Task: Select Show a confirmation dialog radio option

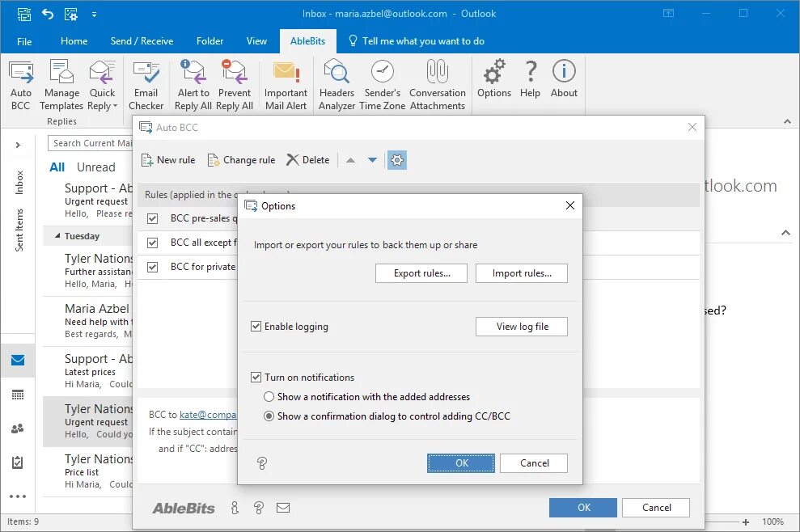Action: [269, 416]
